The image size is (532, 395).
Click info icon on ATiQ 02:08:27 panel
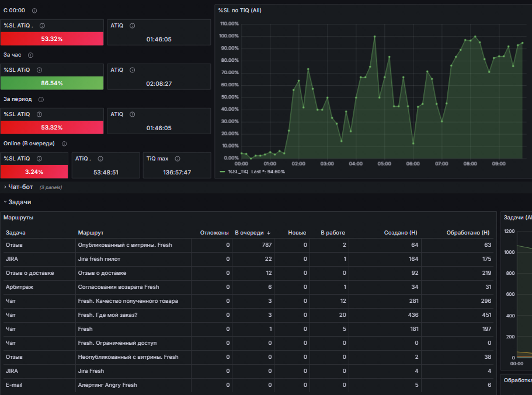[x=133, y=70]
